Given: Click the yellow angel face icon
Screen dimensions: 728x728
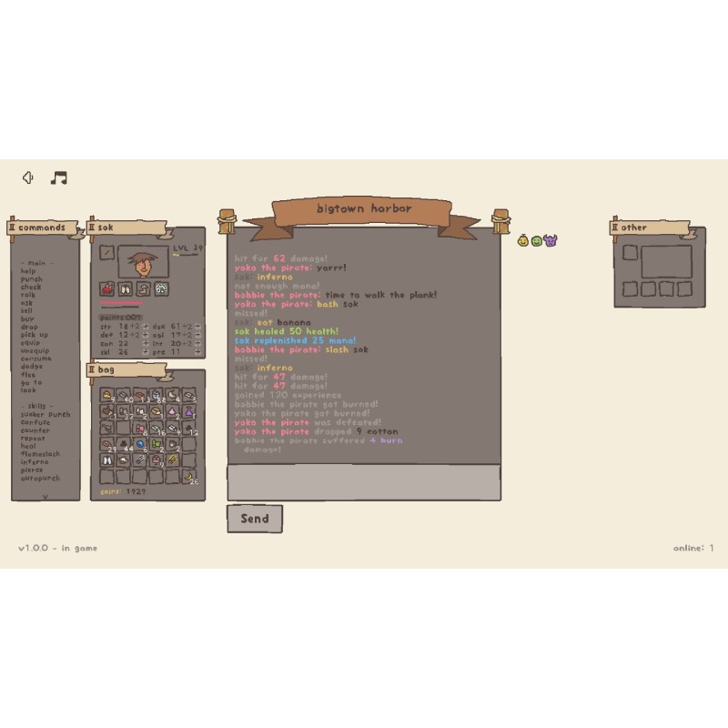Looking at the screenshot, I should pyautogui.click(x=523, y=241).
